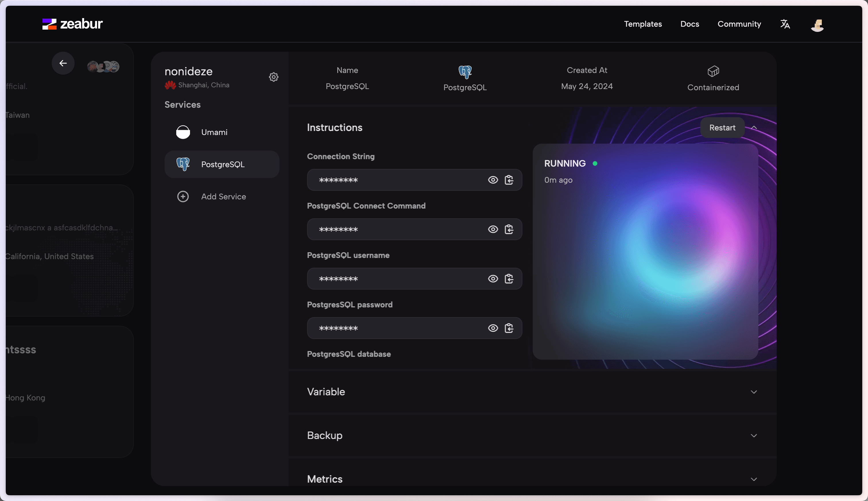
Task: Show the PostgreSQL Connect Command
Action: point(493,230)
